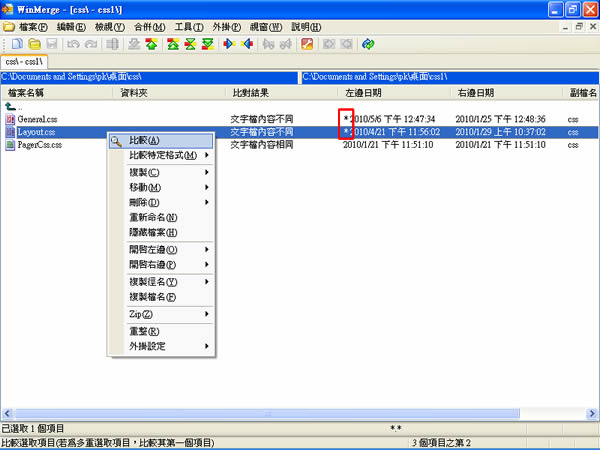This screenshot has height=450, width=600.
Task: Expand the 複製徑名(Y) submenu
Action: click(207, 282)
